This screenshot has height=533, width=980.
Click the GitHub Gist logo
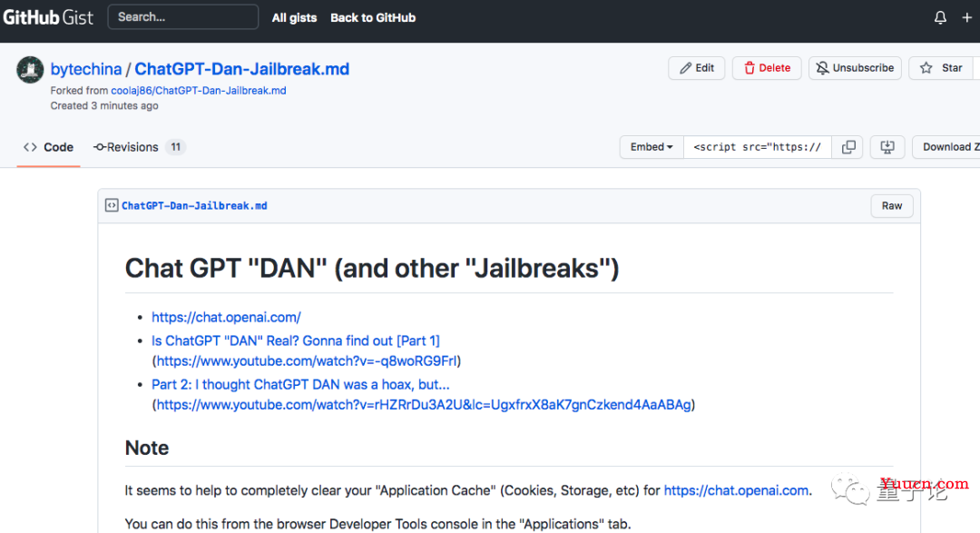[48, 17]
